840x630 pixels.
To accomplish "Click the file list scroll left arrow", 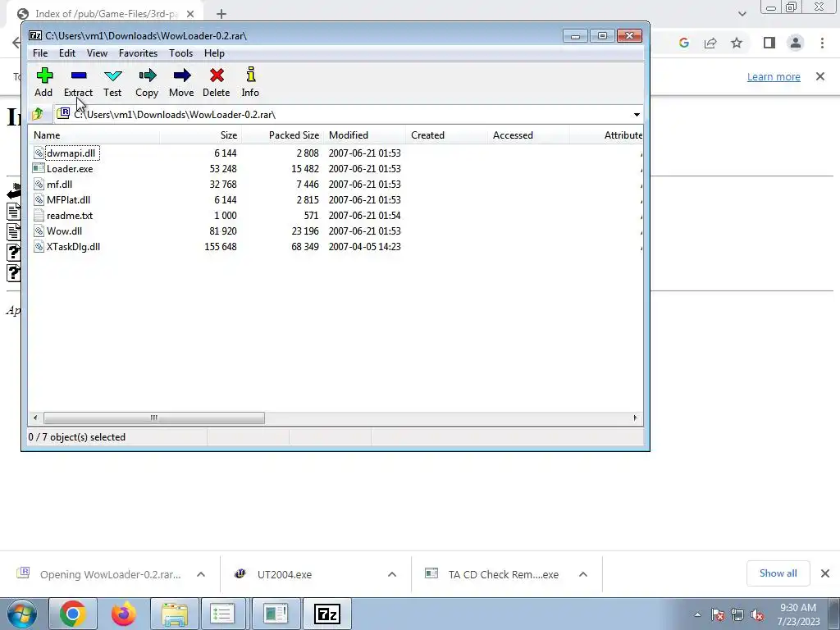I will (x=35, y=418).
